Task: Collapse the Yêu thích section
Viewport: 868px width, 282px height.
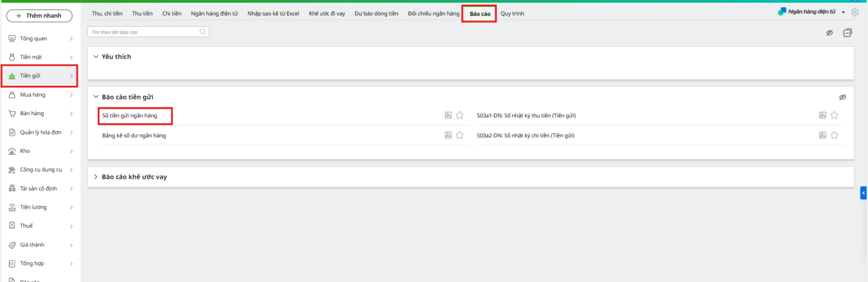Action: (x=96, y=57)
